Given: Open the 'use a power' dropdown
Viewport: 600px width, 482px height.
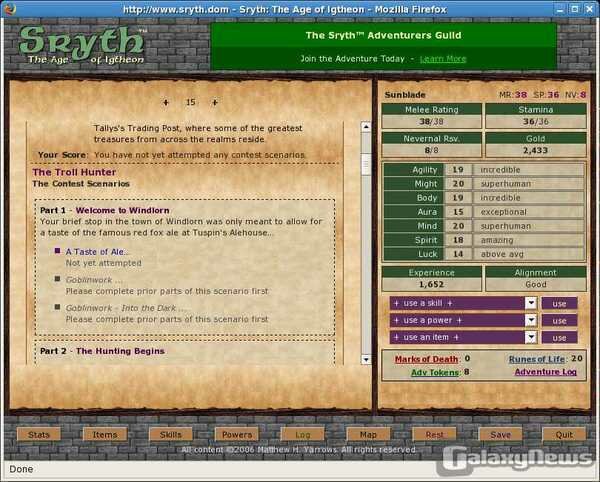Looking at the screenshot, I should pos(531,320).
